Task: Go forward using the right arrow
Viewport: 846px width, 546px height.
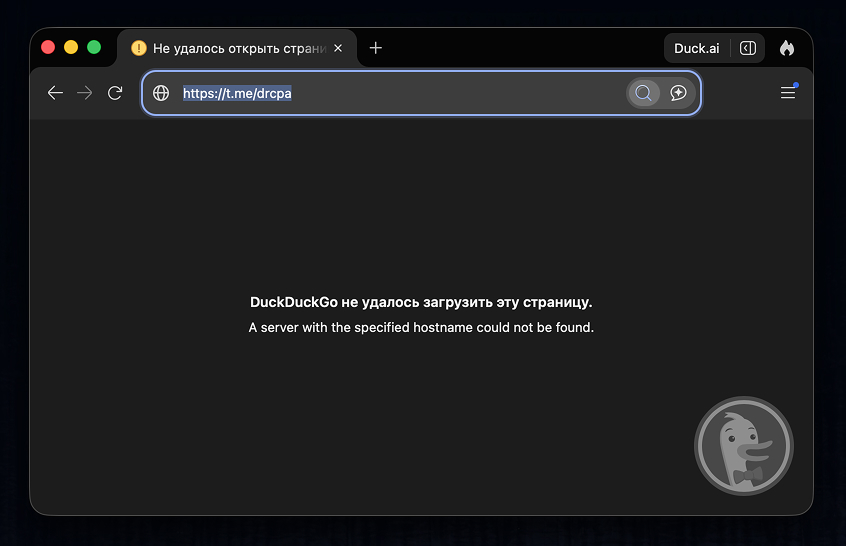Action: 85,93
